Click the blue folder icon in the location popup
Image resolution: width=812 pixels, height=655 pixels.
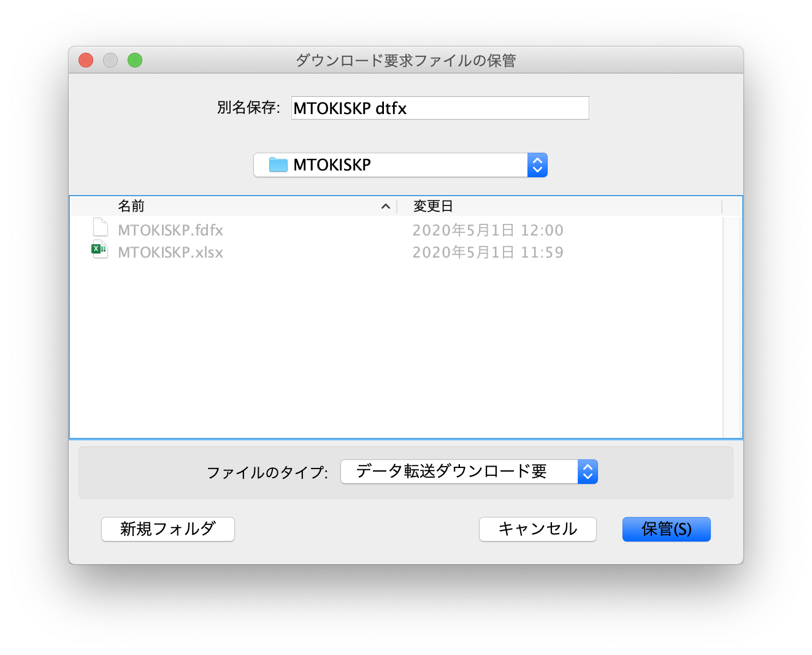click(x=277, y=164)
